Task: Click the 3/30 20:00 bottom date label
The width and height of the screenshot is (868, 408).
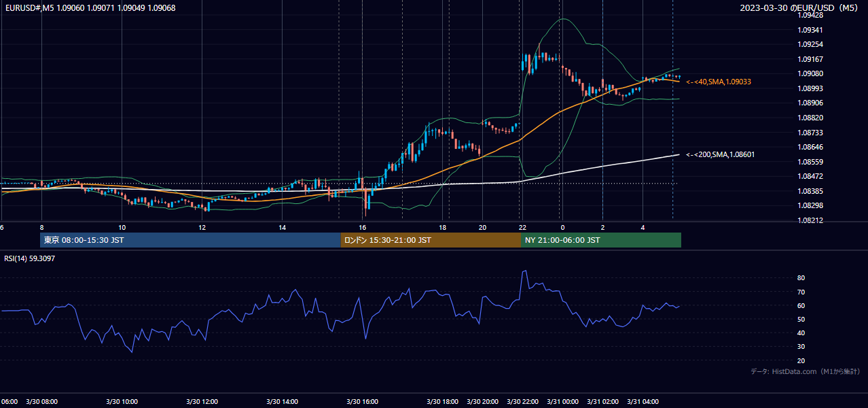Action: click(x=482, y=401)
